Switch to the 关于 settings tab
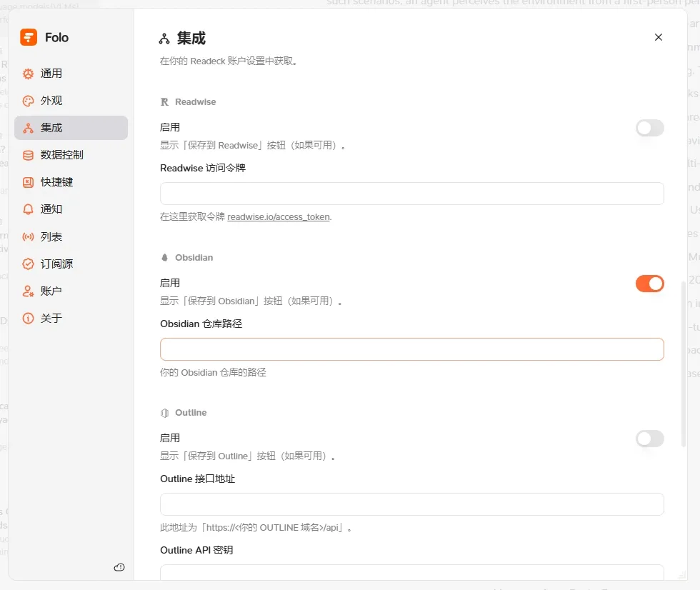Screen dimensions: 700x590 pos(71,318)
